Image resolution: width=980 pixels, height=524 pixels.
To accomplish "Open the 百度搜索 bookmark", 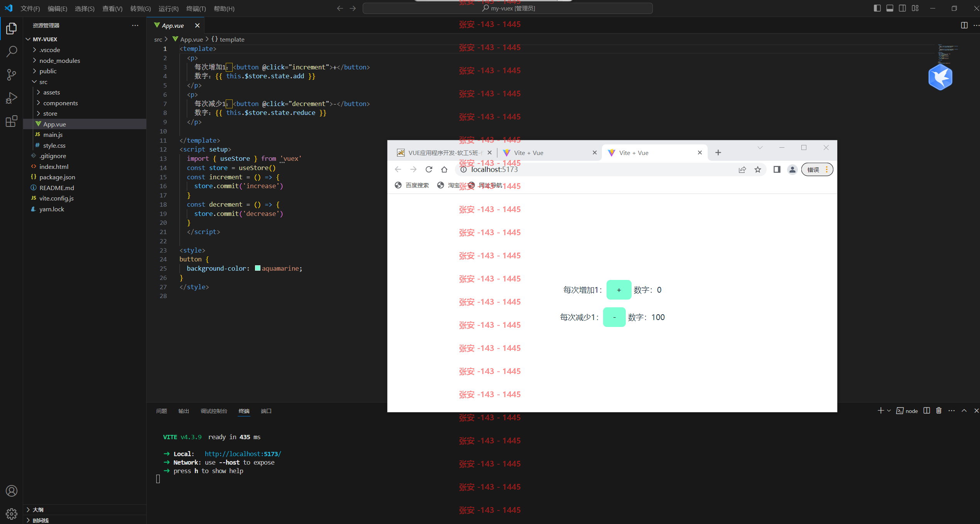I will pos(412,185).
